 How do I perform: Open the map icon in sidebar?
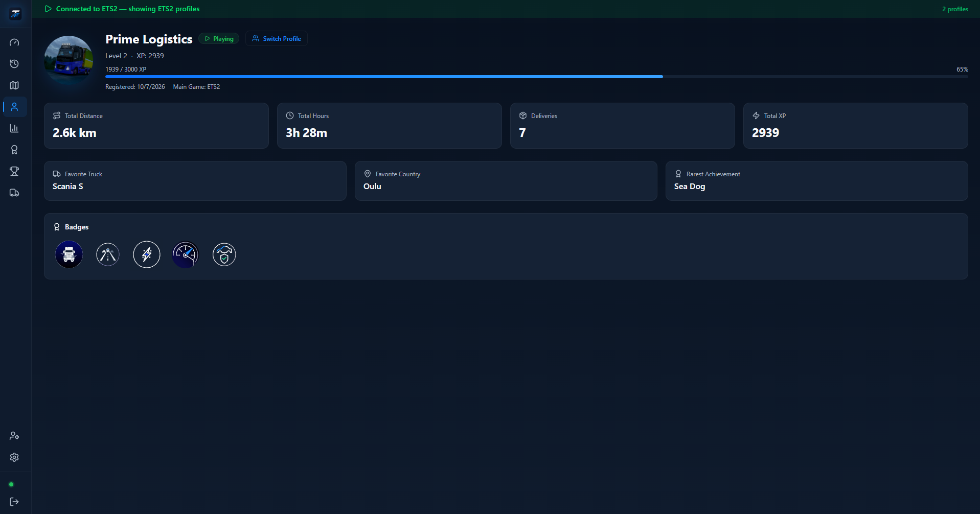coord(14,85)
